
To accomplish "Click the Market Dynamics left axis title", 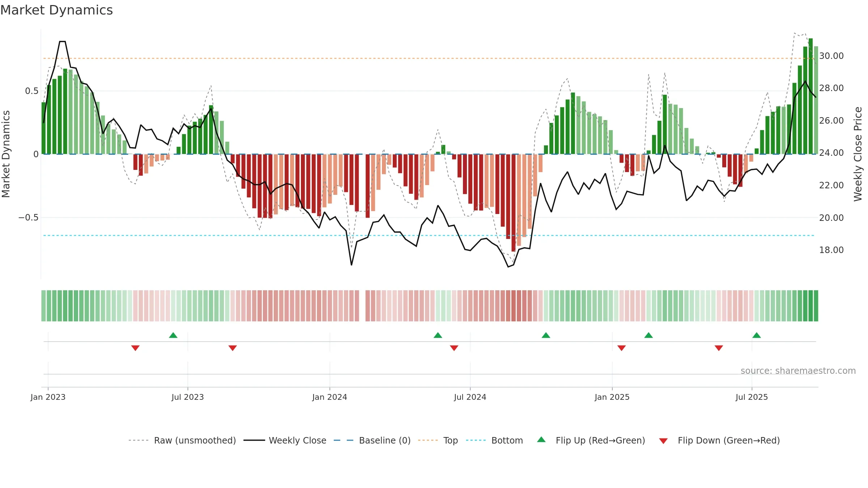I will 6,154.
